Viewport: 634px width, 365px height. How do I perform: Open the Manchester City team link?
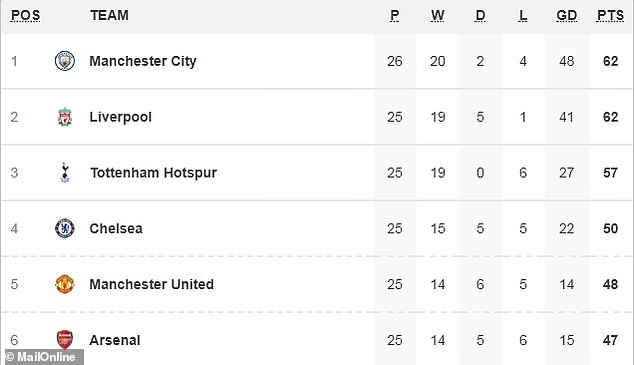tap(143, 61)
